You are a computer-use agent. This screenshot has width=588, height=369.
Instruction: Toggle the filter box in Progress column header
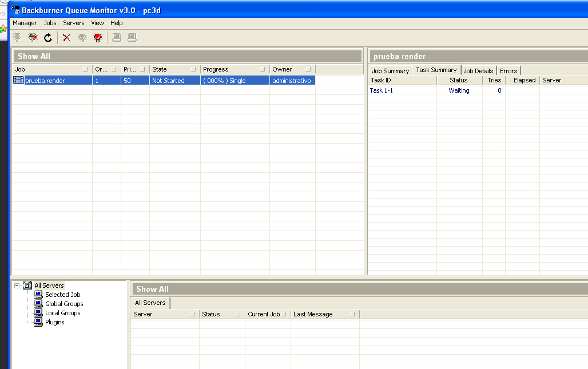pos(262,69)
